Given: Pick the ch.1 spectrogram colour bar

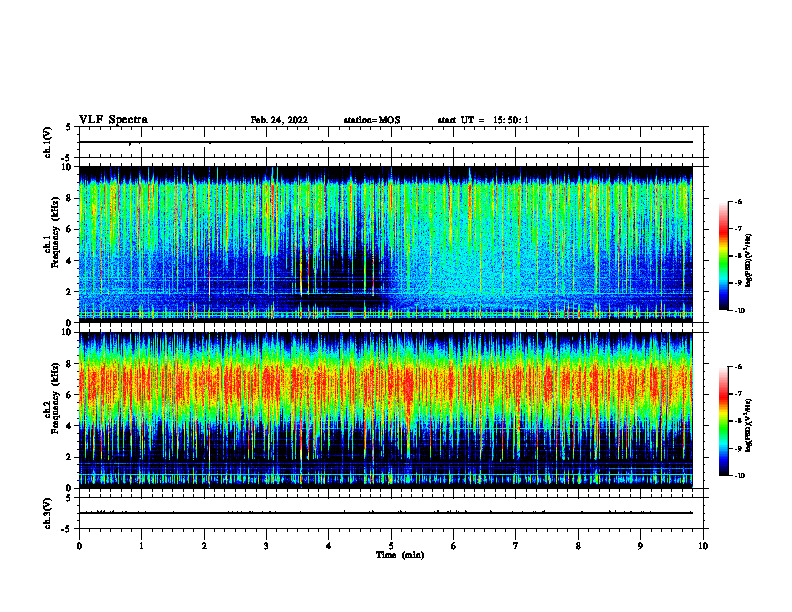Looking at the screenshot, I should pyautogui.click(x=724, y=256).
